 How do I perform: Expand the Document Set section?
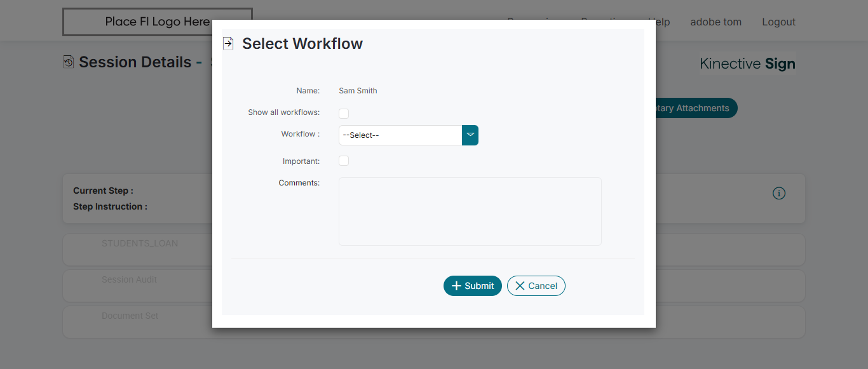(x=130, y=316)
